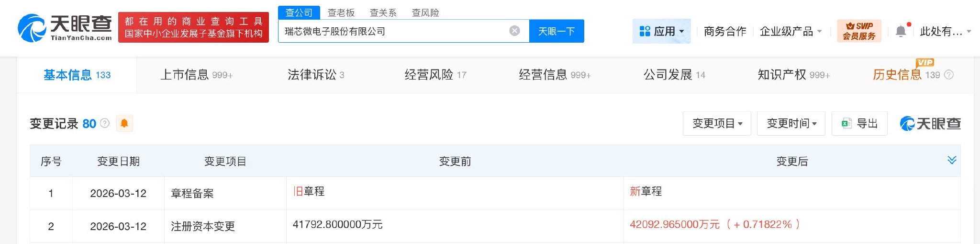Click the Excel icon export button
980x244 pixels.
point(859,124)
